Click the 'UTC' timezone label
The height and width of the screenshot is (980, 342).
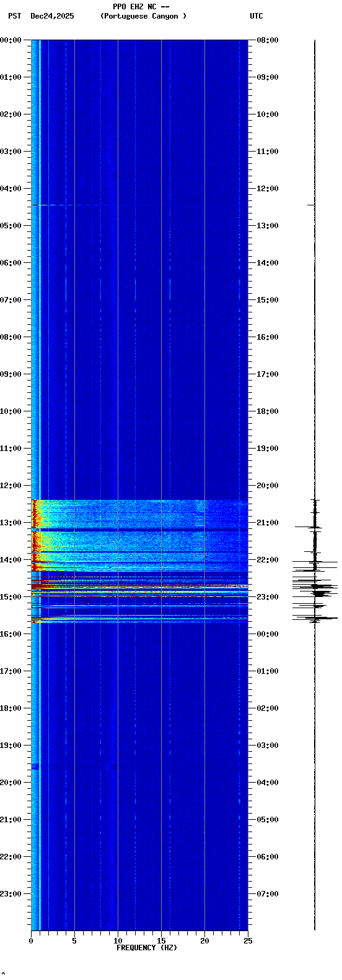(x=256, y=16)
